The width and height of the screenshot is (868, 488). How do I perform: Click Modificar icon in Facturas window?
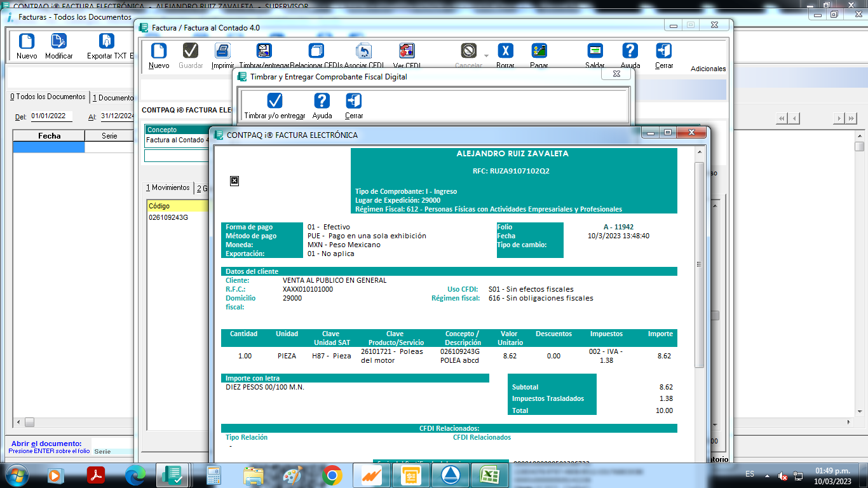58,41
